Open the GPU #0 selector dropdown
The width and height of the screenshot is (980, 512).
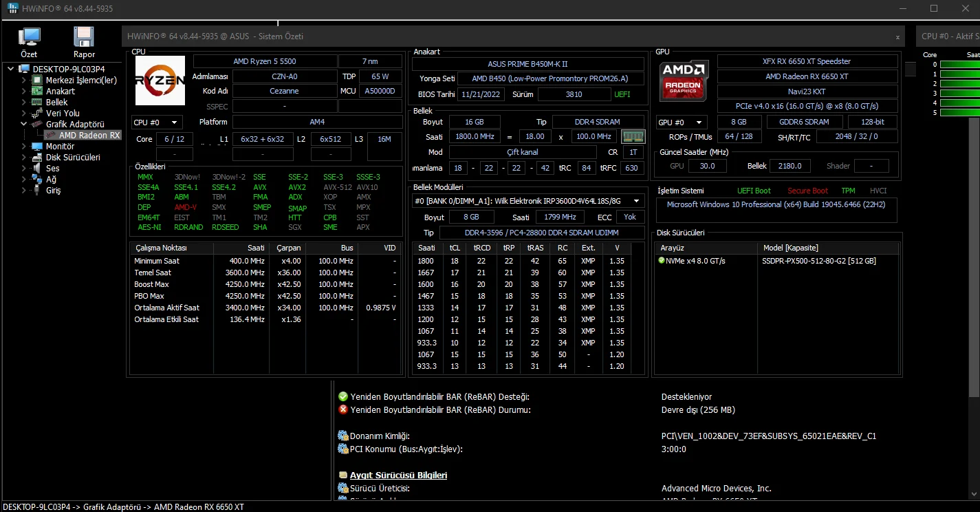(x=682, y=122)
